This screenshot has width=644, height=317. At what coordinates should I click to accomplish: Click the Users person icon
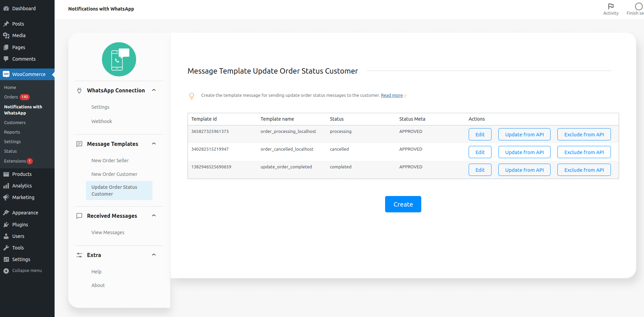6,236
